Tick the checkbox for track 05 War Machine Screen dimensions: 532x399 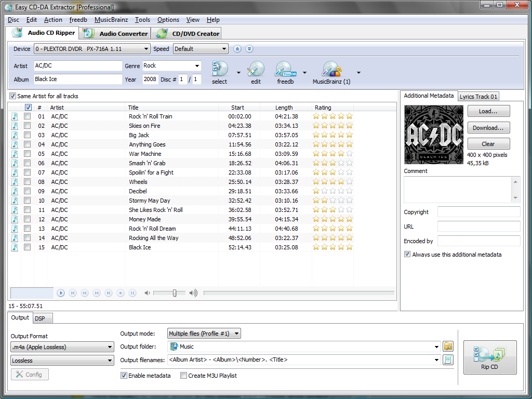pyautogui.click(x=28, y=154)
